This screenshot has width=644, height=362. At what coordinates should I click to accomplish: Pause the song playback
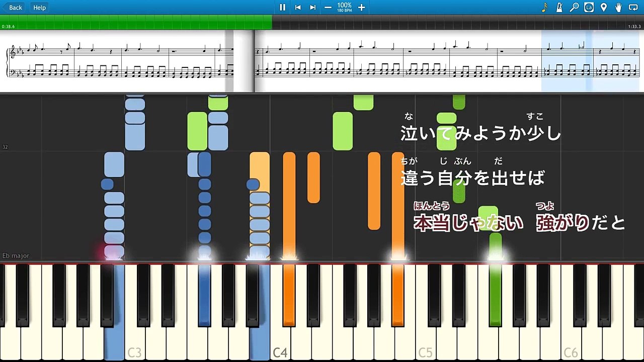(x=282, y=8)
